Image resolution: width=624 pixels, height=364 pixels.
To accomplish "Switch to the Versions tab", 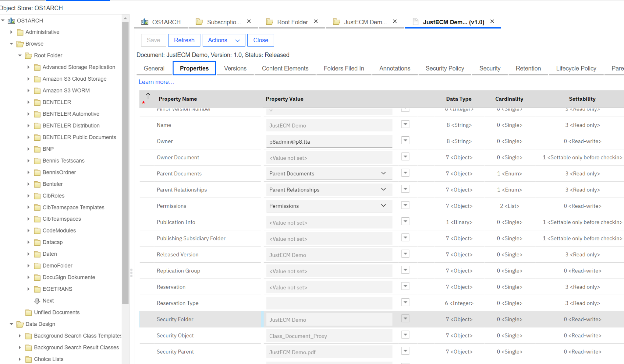I will pos(235,68).
